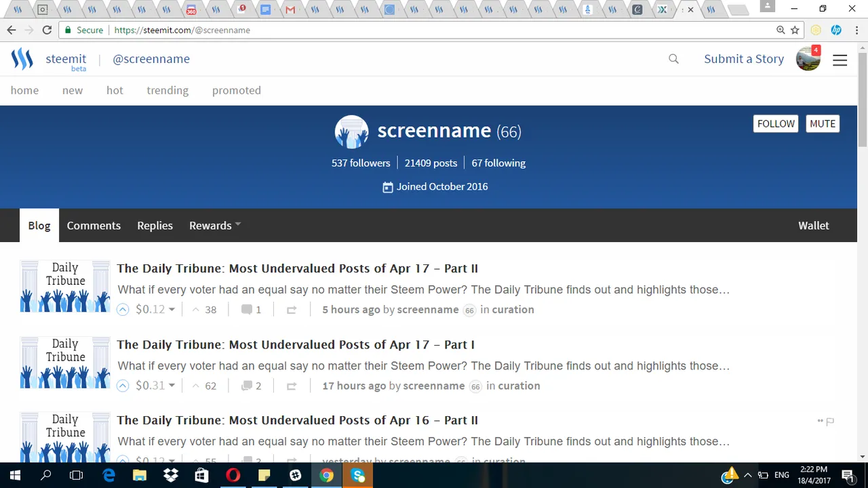Open post Most Undervalued Posts of Apr 17 – Part I

point(296,344)
